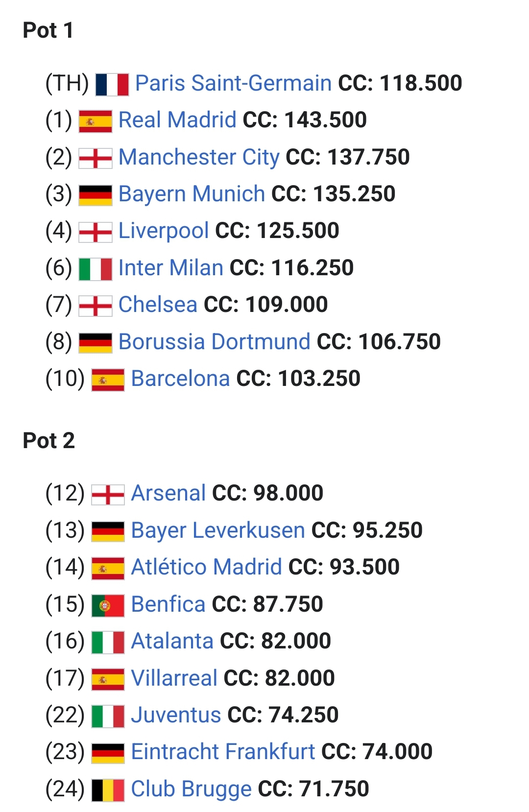Click the French flag beside Paris Saint-Germain

112,84
